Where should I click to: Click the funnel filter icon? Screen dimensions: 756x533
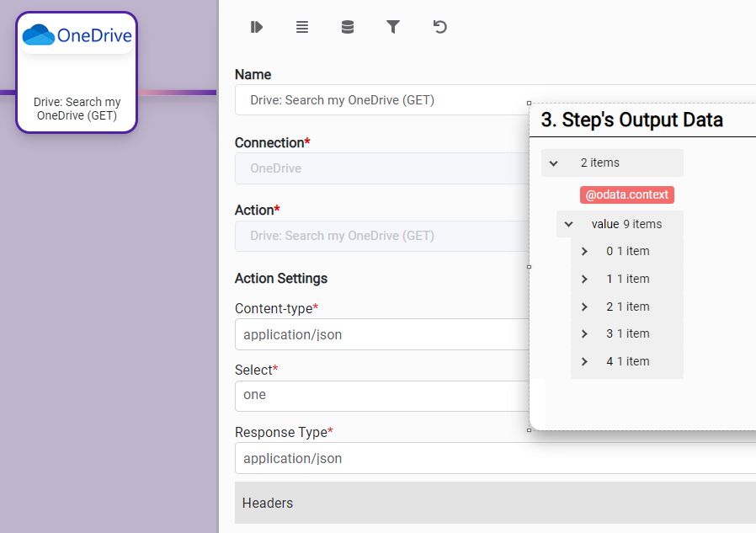point(393,27)
